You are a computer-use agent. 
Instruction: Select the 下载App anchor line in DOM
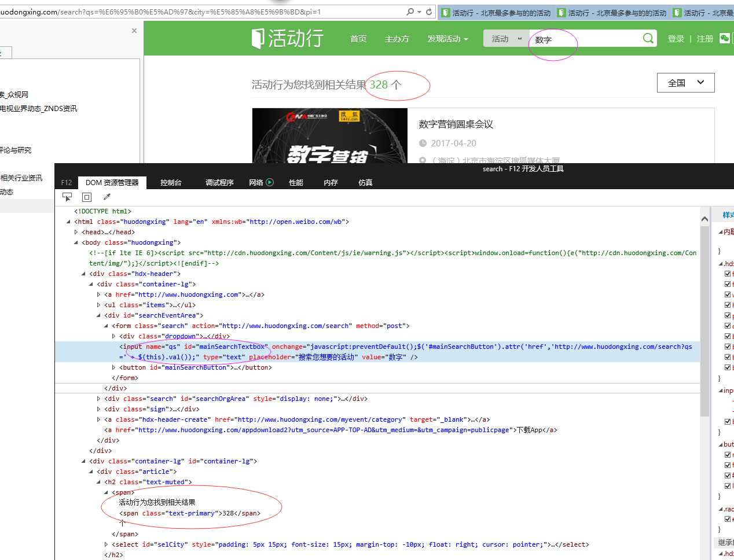point(331,430)
